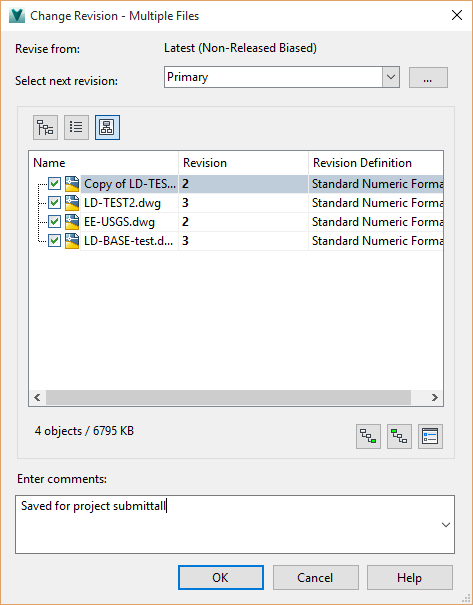The width and height of the screenshot is (473, 605).
Task: Expand the comments history dropdown arrow
Action: click(446, 525)
